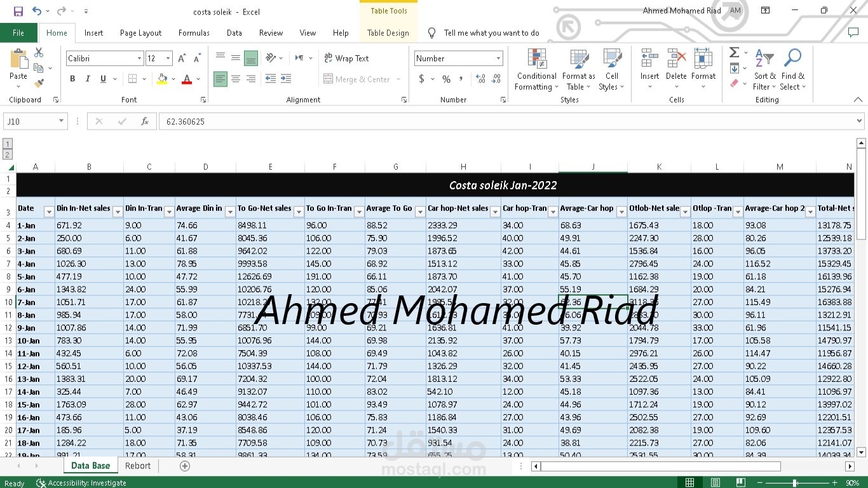Click the Insert Function fx icon
The width and height of the screenshot is (868, 488).
[x=145, y=121]
